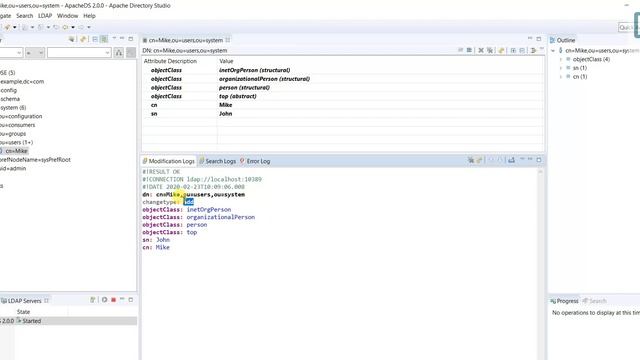The height and width of the screenshot is (360, 640).
Task: Open the Help menu
Action: (x=89, y=16)
